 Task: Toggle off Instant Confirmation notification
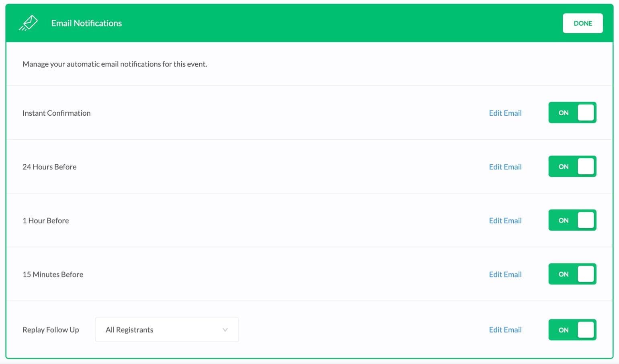(572, 112)
